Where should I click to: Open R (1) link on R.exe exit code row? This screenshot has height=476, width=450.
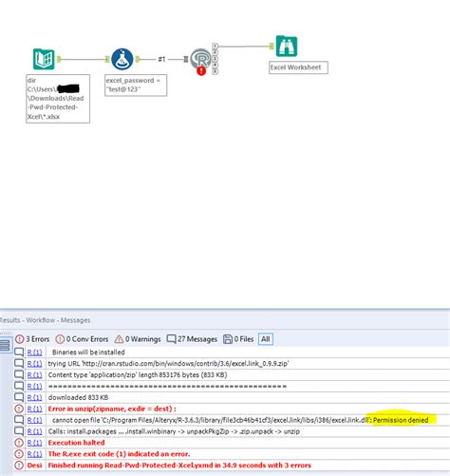pyautogui.click(x=34, y=454)
